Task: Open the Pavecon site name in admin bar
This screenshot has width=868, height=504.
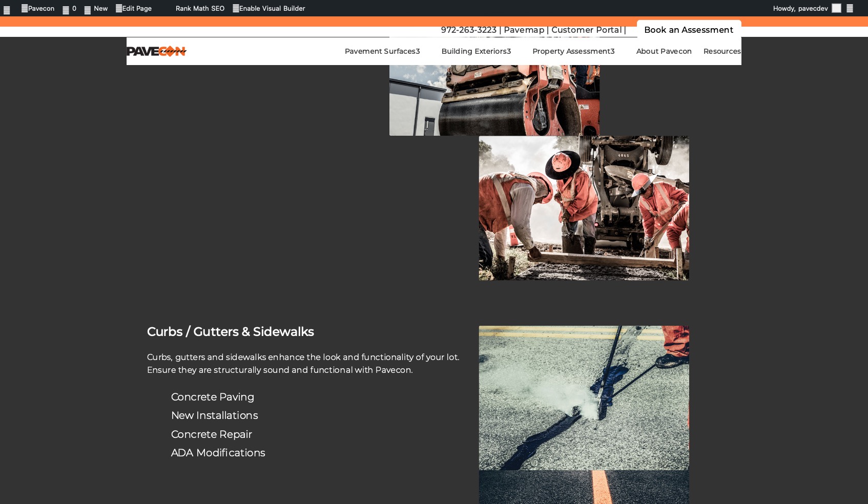Action: (x=38, y=8)
